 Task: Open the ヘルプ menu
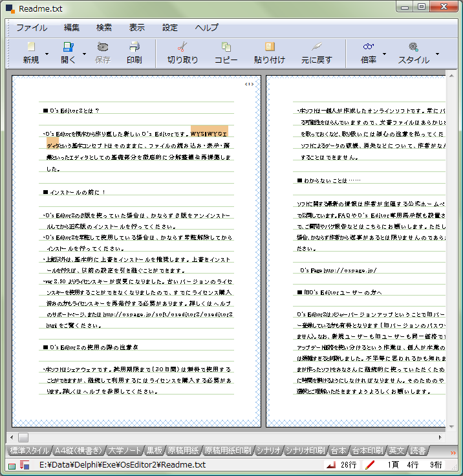tap(206, 28)
